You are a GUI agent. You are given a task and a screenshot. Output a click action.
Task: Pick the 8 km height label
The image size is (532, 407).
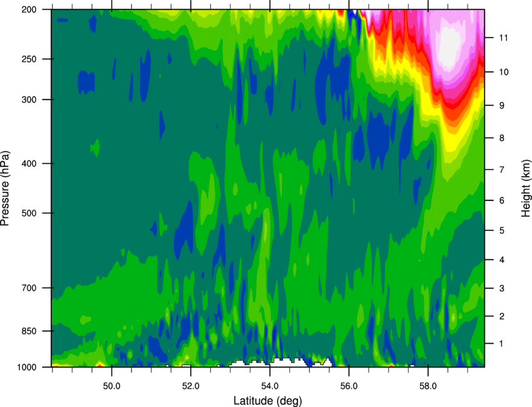coord(502,138)
